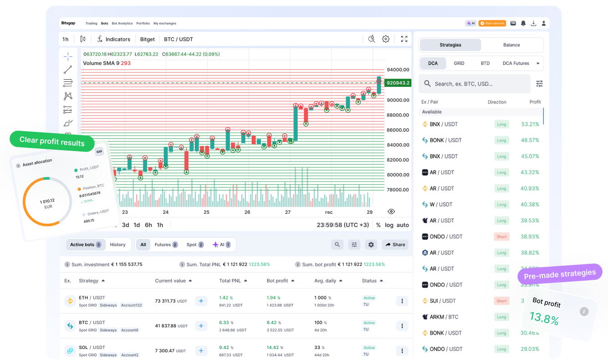The image size is (608, 364).
Task: Open the candlestick chart type icon
Action: pyautogui.click(x=82, y=39)
